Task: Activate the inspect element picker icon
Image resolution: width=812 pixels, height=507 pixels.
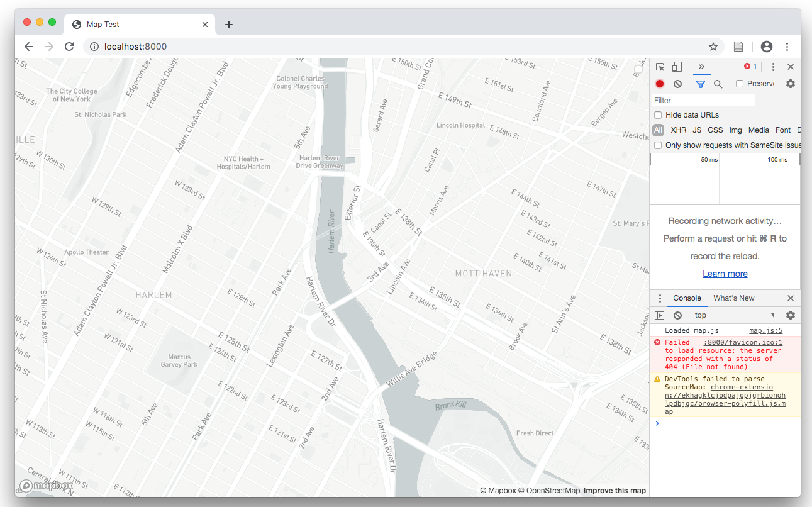Action: (660, 67)
